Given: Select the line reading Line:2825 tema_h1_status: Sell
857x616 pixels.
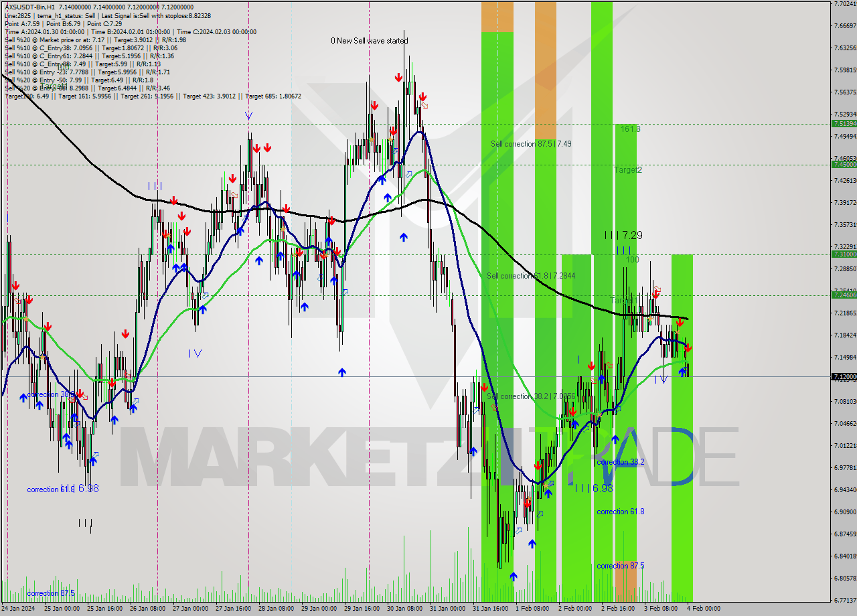Looking at the screenshot, I should click(108, 15).
